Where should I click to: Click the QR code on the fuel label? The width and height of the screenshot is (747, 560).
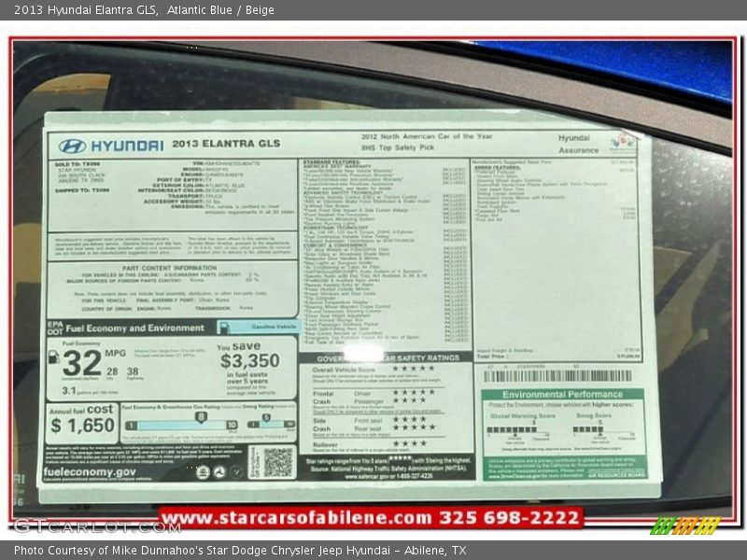point(277,462)
